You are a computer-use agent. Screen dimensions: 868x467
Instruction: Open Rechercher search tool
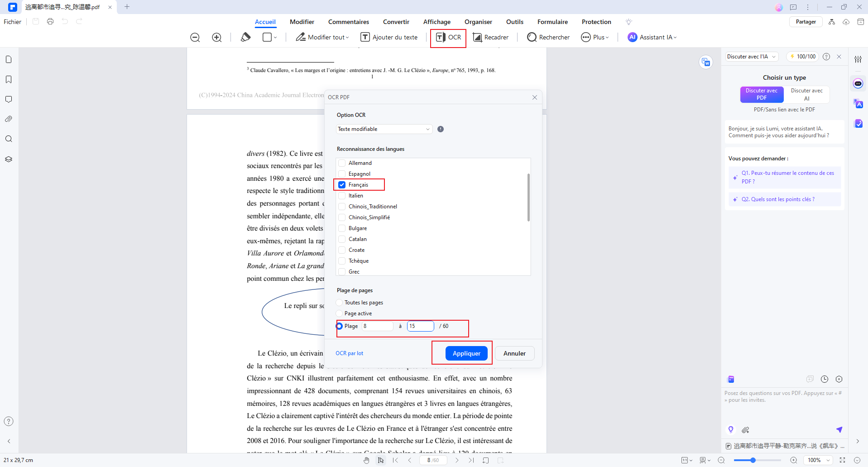[548, 38]
